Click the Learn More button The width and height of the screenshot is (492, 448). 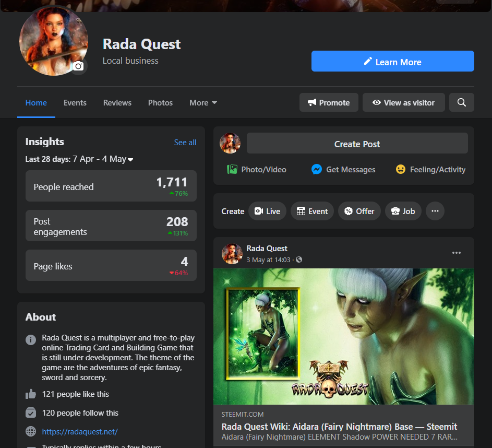(392, 61)
